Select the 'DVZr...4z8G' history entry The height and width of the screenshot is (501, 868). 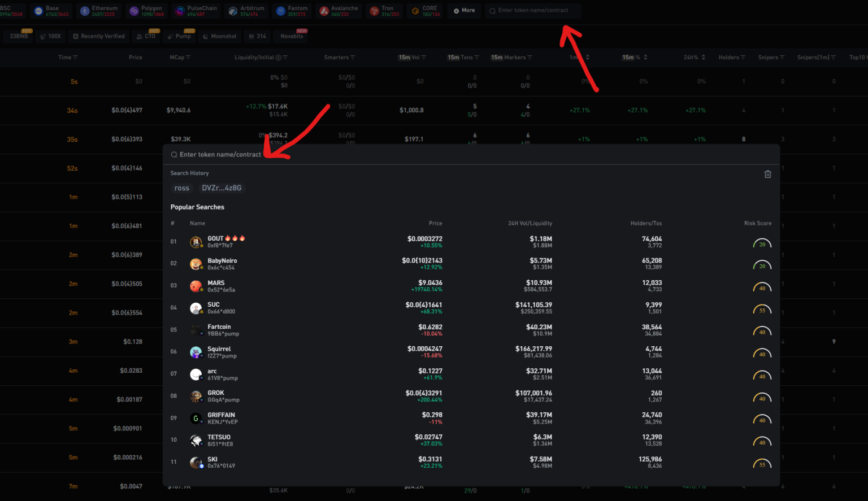click(222, 188)
